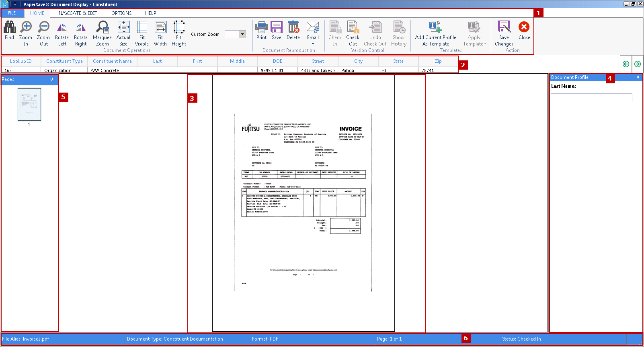Screen dimensions: 644x347
Task: Click the State column header
Action: coord(398,61)
